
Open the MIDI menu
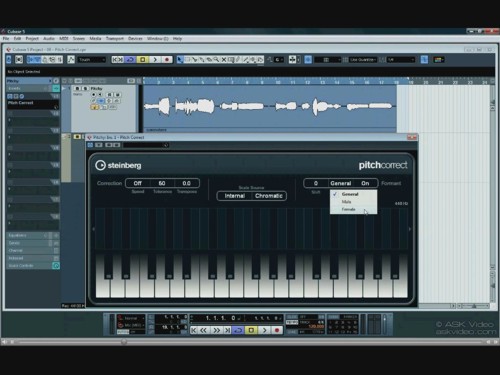pos(64,39)
